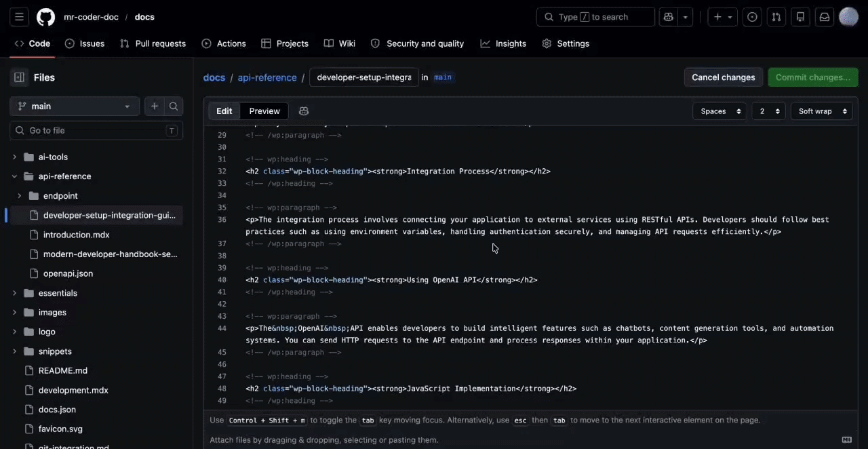The width and height of the screenshot is (868, 449).
Task: Click the api-reference breadcrumb link
Action: (x=267, y=77)
